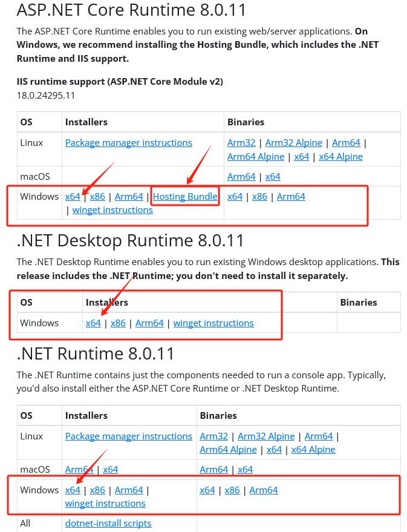Download .NET Runtime Windows x86 installer

[97, 490]
